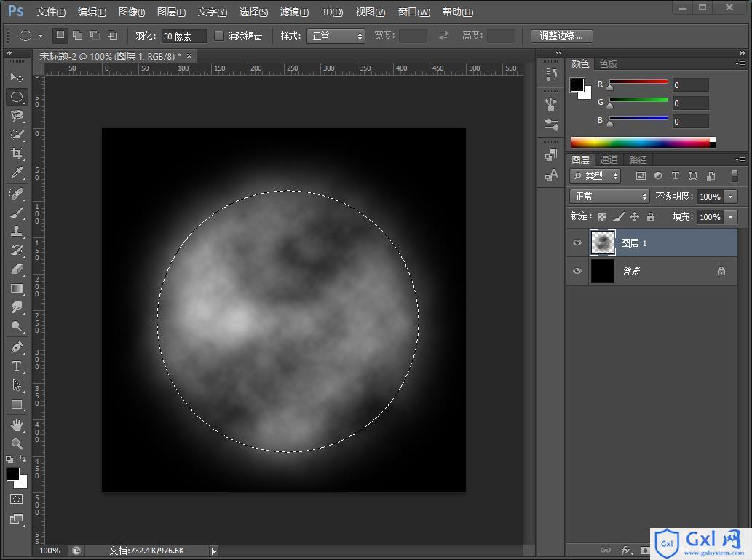The height and width of the screenshot is (560, 752).
Task: Open the 选择 menu
Action: pyautogui.click(x=253, y=12)
